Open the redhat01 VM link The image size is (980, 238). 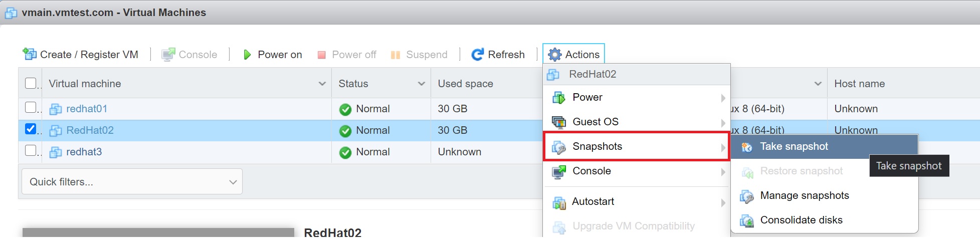tap(87, 109)
